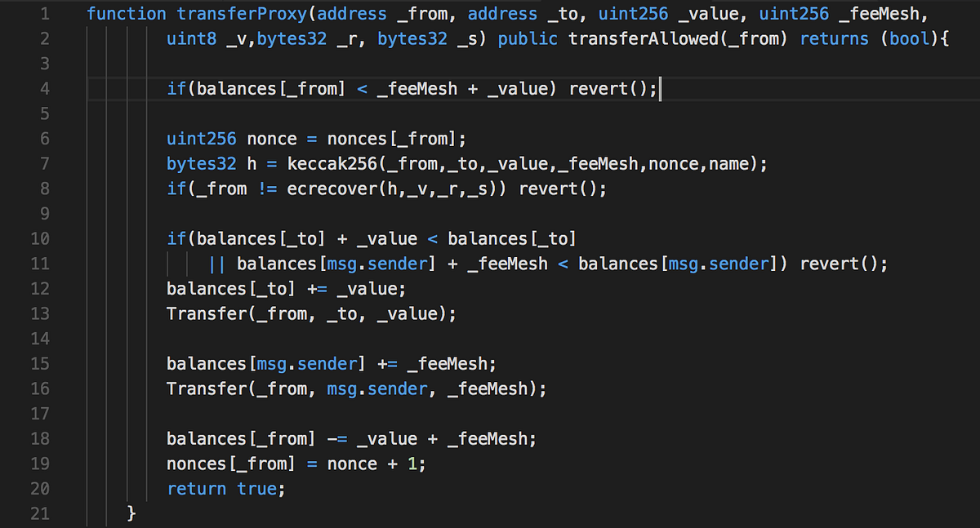The height and width of the screenshot is (528, 980).
Task: Click 'balances[_to] += _value;' on line 12
Action: (x=287, y=289)
